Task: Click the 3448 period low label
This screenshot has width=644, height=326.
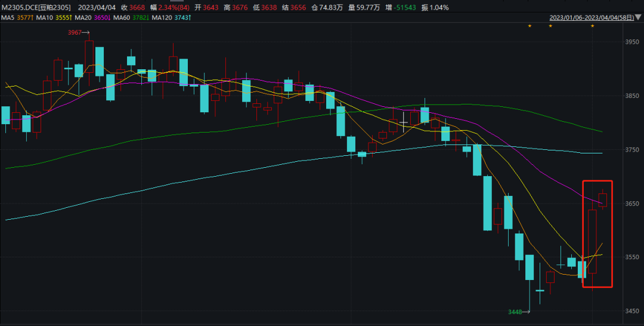Action: (515, 312)
